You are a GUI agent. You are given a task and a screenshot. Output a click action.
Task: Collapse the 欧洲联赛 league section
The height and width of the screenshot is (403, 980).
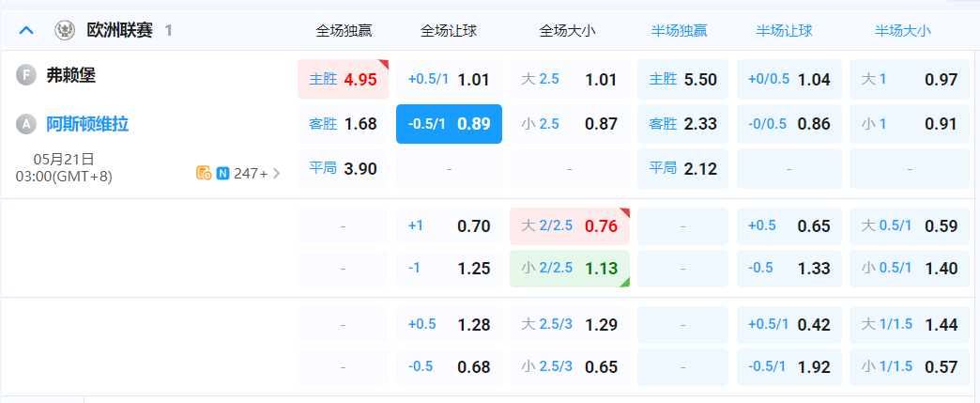(26, 30)
